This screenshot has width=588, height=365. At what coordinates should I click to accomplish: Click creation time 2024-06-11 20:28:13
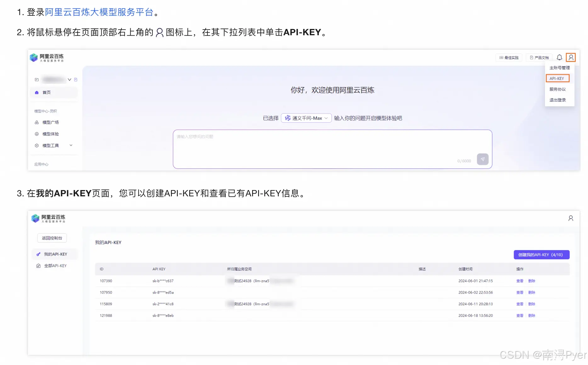pyautogui.click(x=475, y=304)
